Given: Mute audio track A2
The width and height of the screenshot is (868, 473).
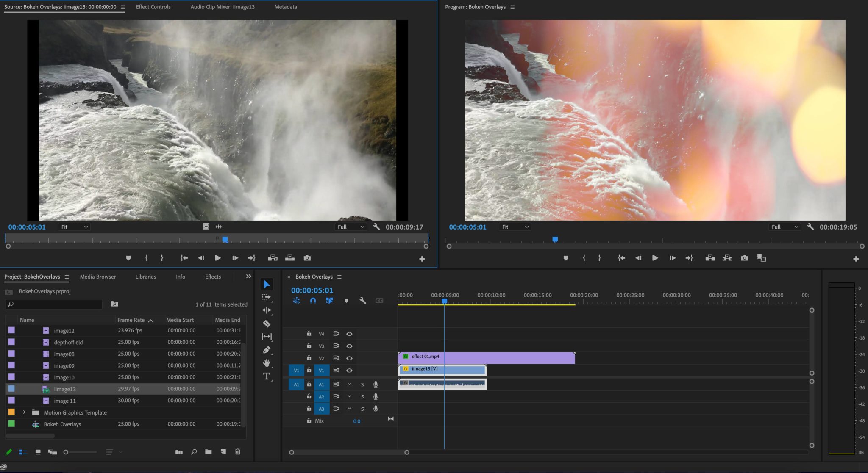Looking at the screenshot, I should coord(349,396).
